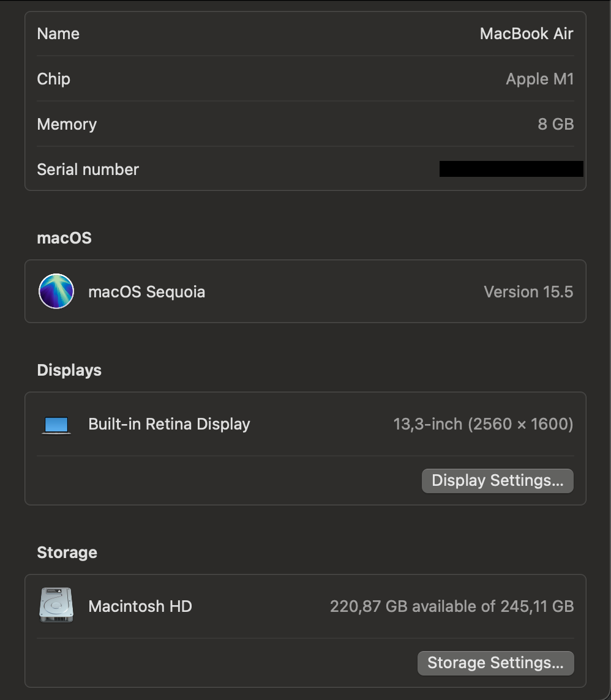Click the Name row label
This screenshot has height=700, width=611.
[x=58, y=34]
